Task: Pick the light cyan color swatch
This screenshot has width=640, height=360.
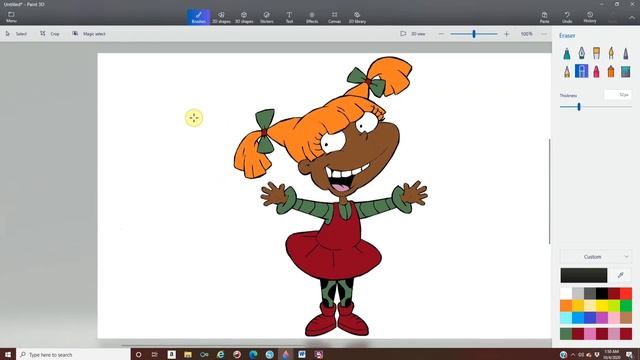Action: click(566, 317)
